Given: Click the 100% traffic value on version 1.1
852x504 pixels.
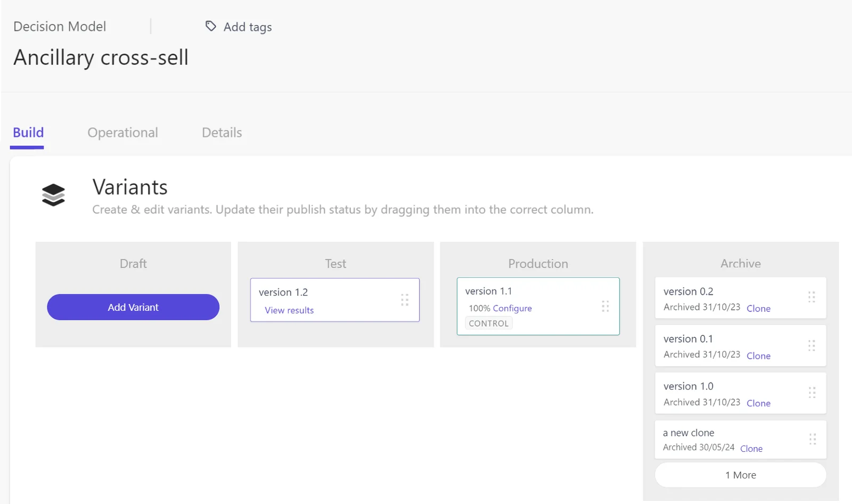Looking at the screenshot, I should [x=479, y=308].
